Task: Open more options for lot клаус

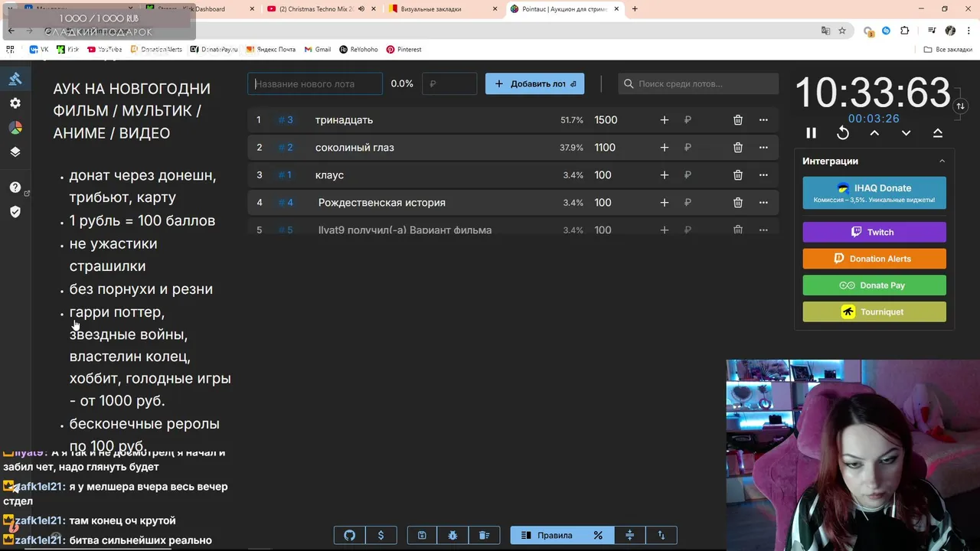Action: pyautogui.click(x=763, y=175)
